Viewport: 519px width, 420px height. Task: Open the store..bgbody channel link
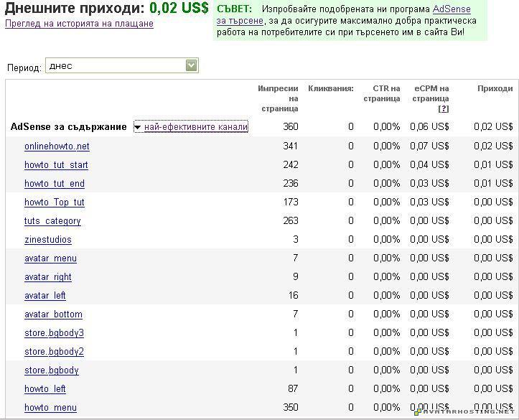click(x=52, y=370)
